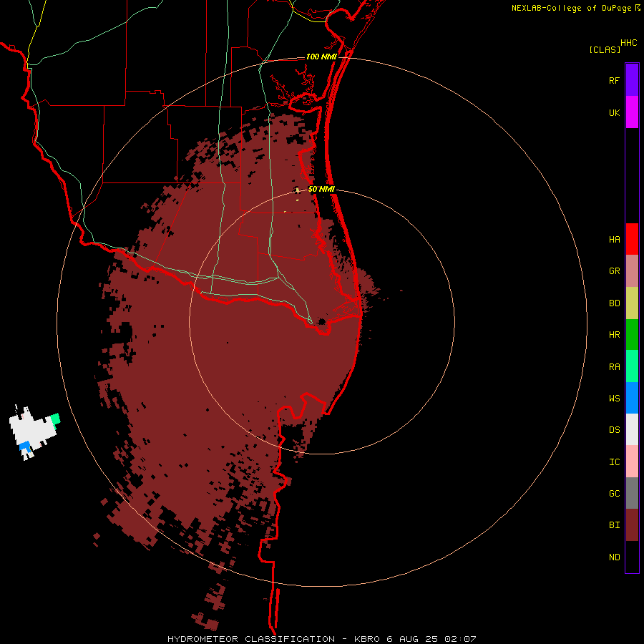Viewport: 644px width, 644px height.
Task: Click the black radar site gap in echoes
Action: pyautogui.click(x=322, y=321)
